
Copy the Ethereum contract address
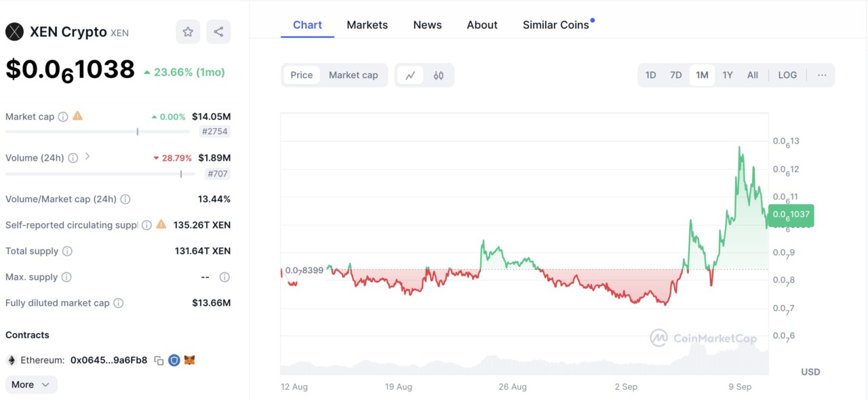[x=159, y=360]
